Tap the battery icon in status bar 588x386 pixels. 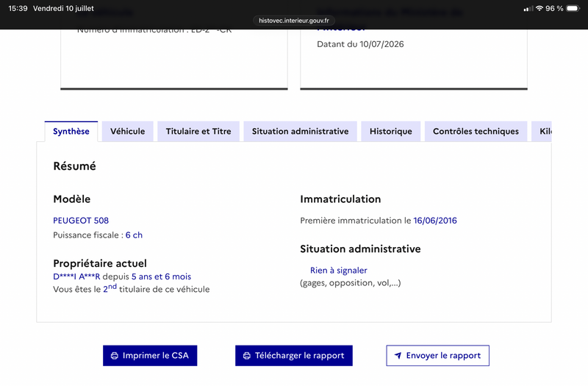tap(573, 8)
